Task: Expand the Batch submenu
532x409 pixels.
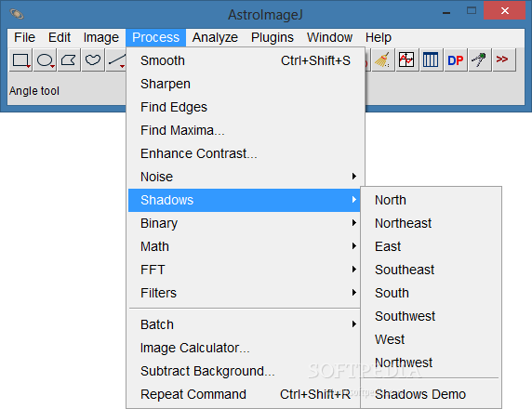Action: coord(245,324)
